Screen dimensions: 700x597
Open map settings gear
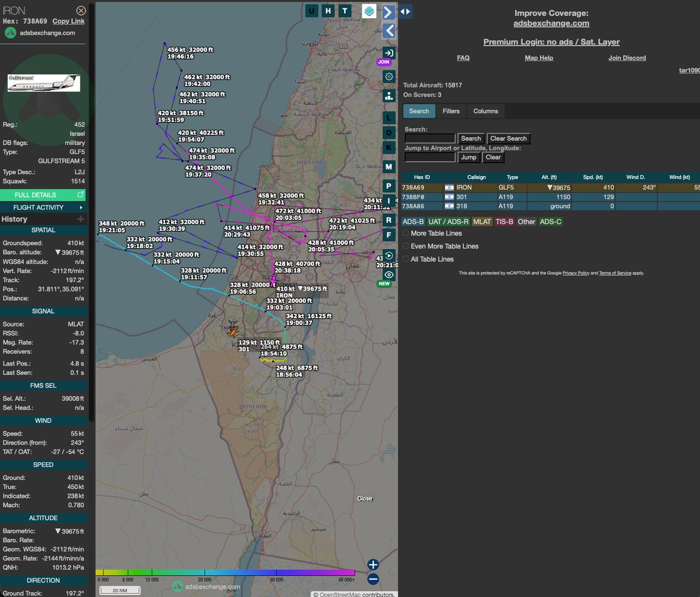click(389, 76)
